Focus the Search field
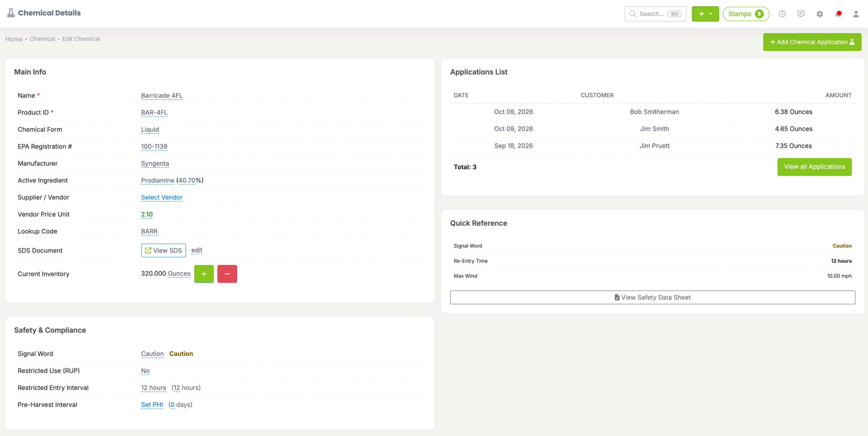The height and width of the screenshot is (436, 868). pos(655,14)
